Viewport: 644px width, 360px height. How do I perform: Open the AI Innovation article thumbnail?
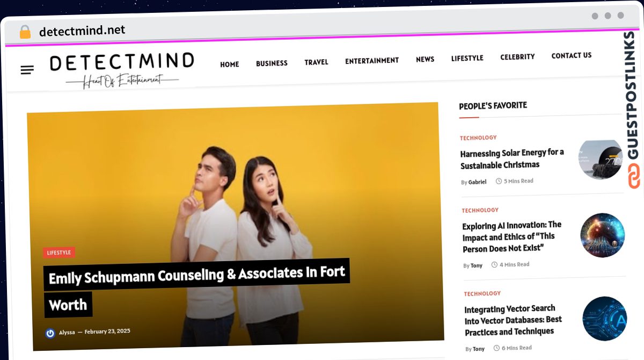pyautogui.click(x=602, y=235)
